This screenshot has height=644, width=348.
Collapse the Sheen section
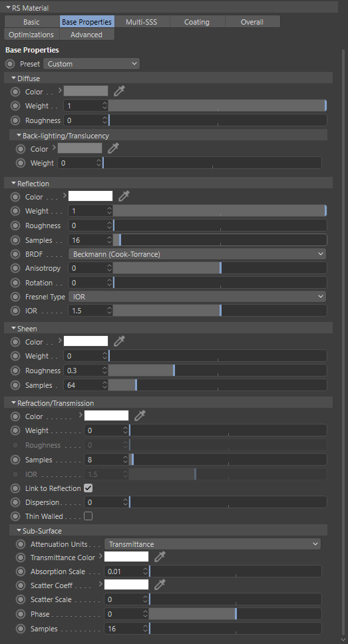(13, 329)
